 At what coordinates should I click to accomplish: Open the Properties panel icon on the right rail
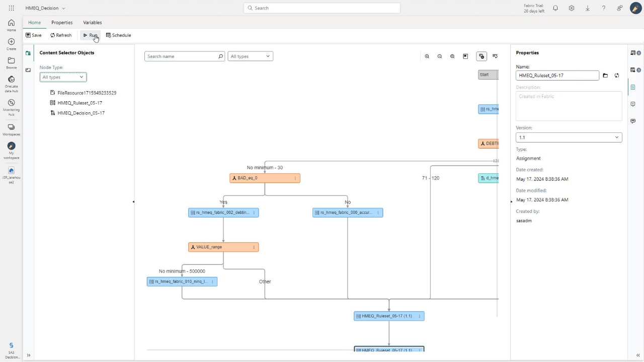[633, 87]
